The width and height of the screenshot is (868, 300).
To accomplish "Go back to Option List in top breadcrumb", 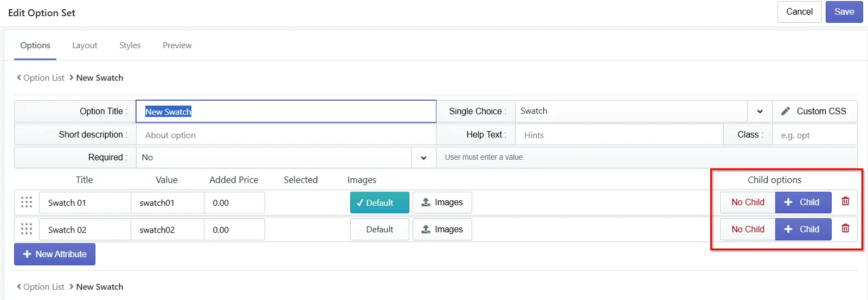I will pos(44,78).
